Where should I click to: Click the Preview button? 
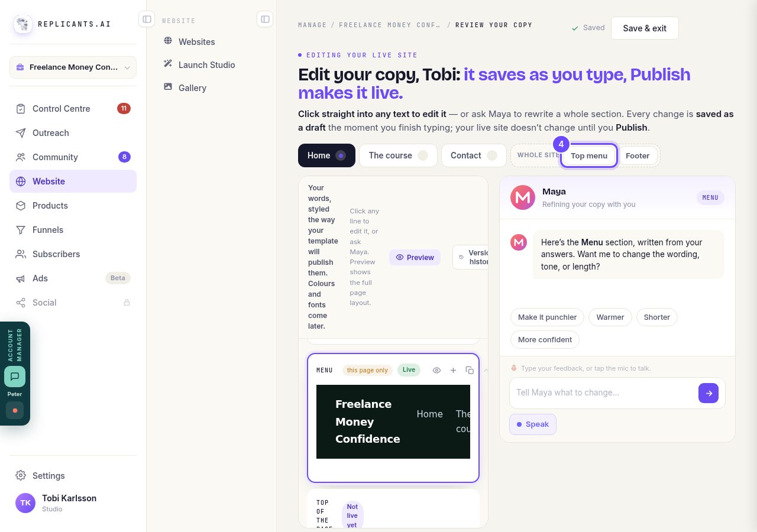[x=415, y=257]
